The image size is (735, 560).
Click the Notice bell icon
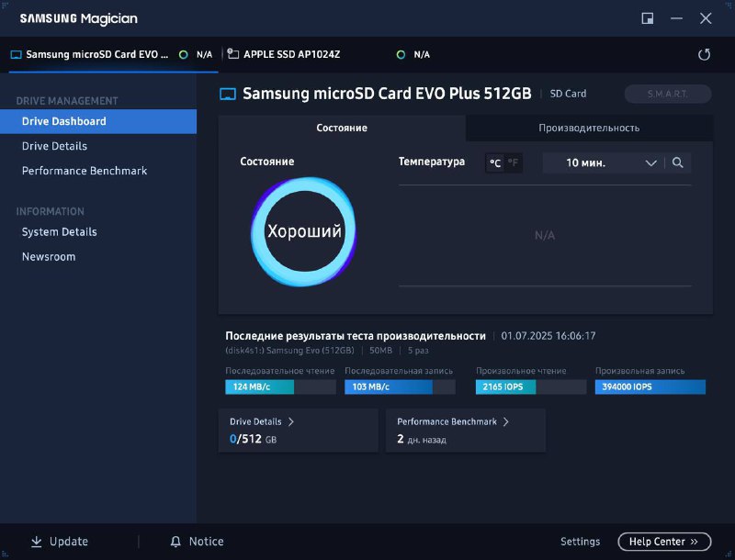coord(175,542)
